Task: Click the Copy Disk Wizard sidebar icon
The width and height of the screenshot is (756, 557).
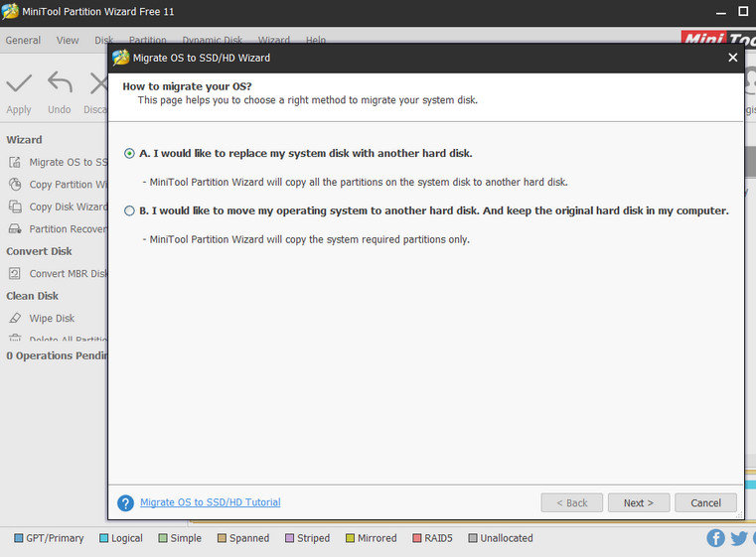Action: (x=15, y=207)
